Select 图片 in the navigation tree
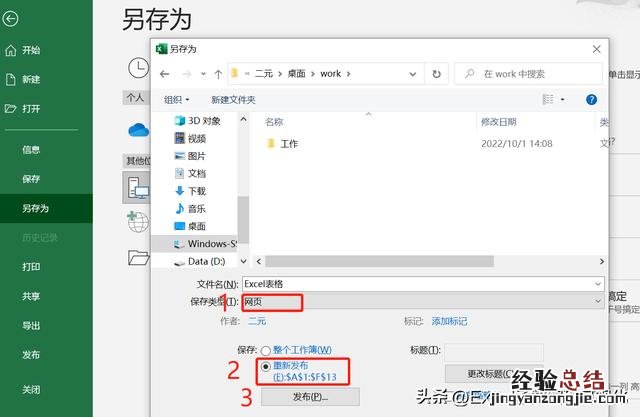The width and height of the screenshot is (640, 417). pos(190,156)
